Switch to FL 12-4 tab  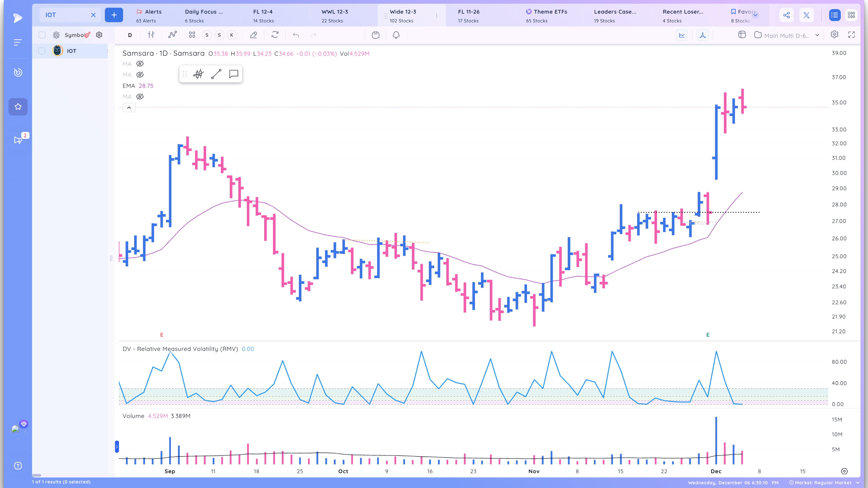(x=263, y=16)
